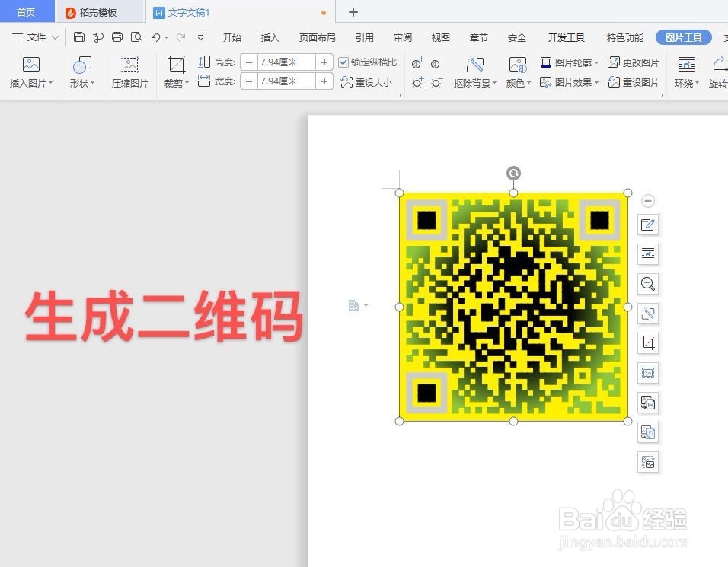Click the new tab plus button
Viewport: 728px width, 567px height.
click(x=353, y=12)
